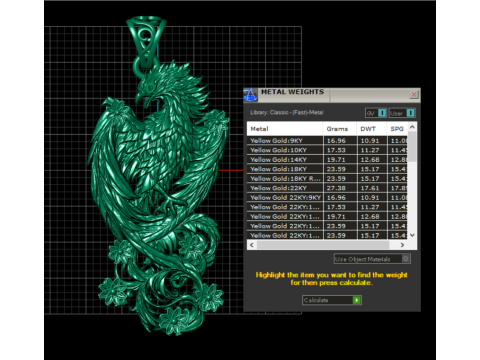480x360 pixels.
Task: Click the Library: Classic - (Fast)-Metal label
Action: (287, 113)
